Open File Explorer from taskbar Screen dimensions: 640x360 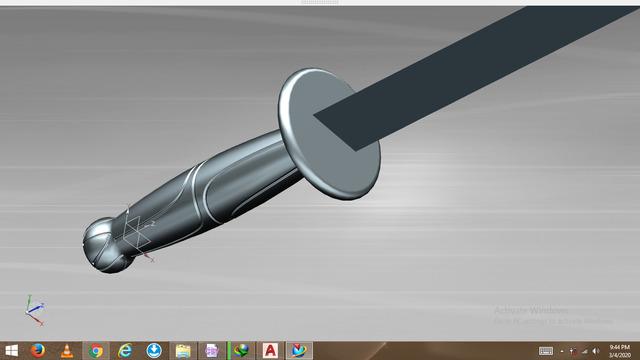pos(183,351)
